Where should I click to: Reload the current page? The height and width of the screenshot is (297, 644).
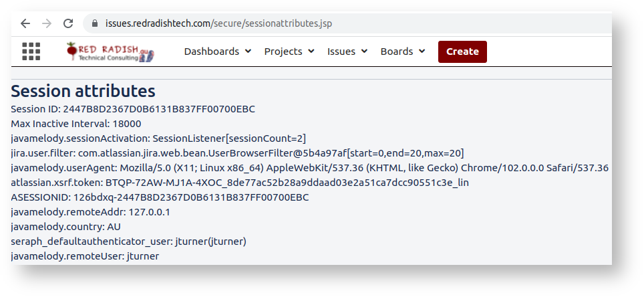click(68, 23)
